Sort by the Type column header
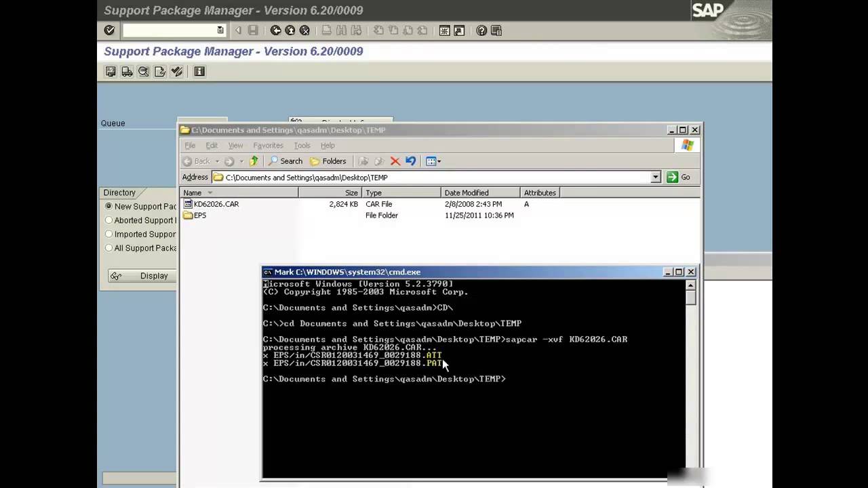 tap(401, 192)
